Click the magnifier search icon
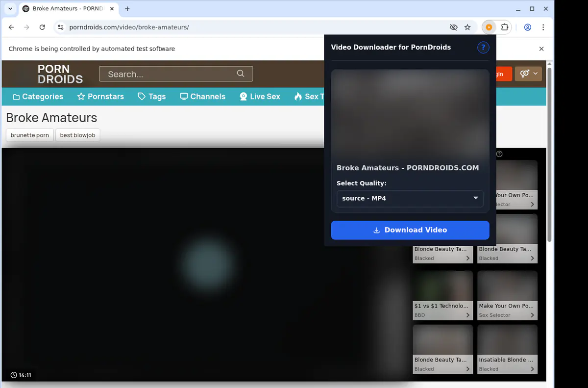588x388 pixels. click(x=241, y=74)
